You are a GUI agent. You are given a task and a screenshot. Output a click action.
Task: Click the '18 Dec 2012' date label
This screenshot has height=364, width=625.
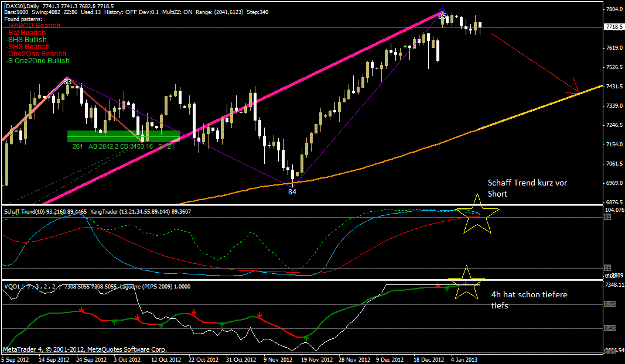tap(429, 360)
